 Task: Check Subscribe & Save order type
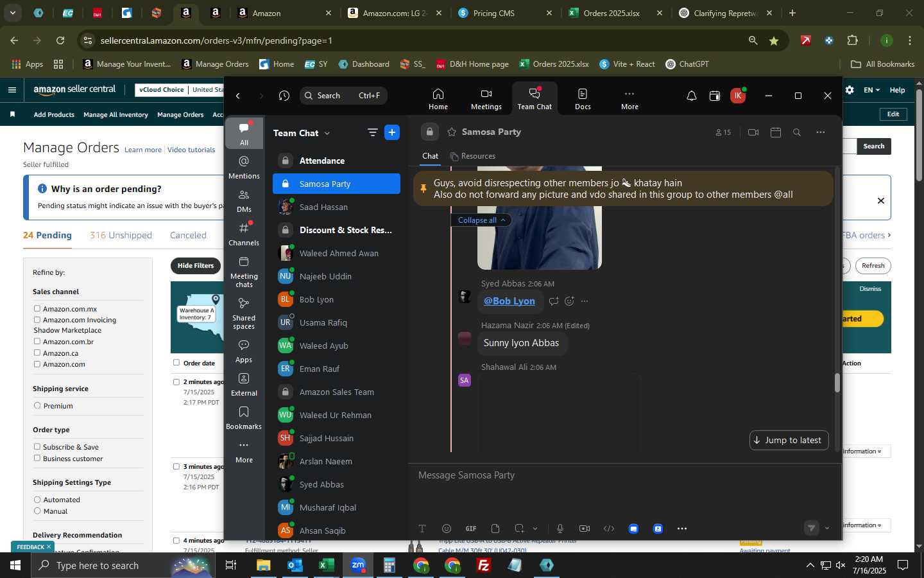click(37, 447)
